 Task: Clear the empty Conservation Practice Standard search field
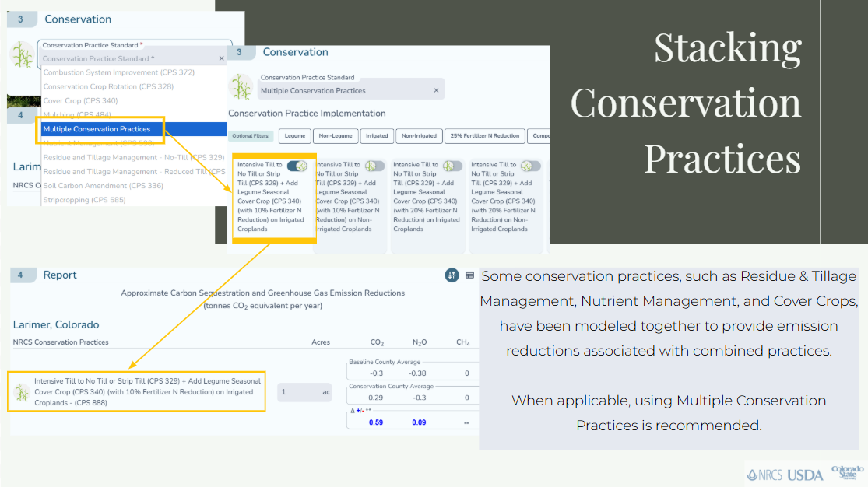[x=221, y=58]
